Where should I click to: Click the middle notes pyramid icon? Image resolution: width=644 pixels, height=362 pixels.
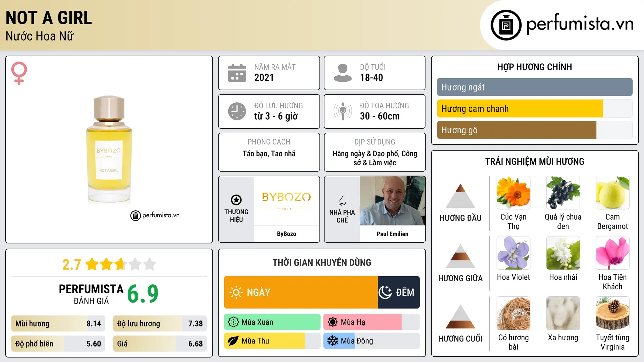pos(460,256)
